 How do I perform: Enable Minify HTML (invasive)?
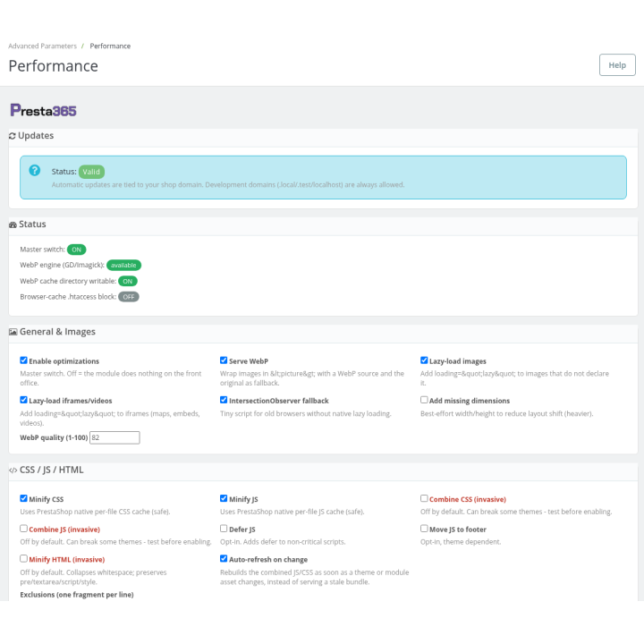pyautogui.click(x=24, y=558)
